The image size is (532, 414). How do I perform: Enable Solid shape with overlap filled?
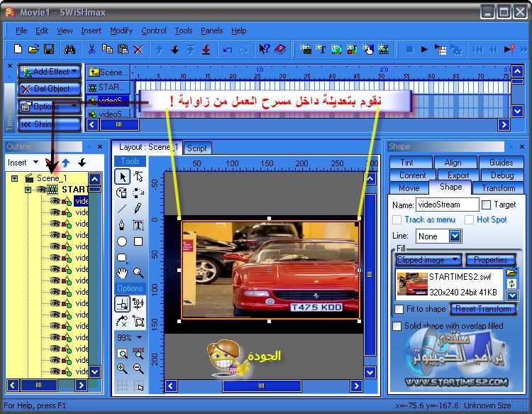397,326
